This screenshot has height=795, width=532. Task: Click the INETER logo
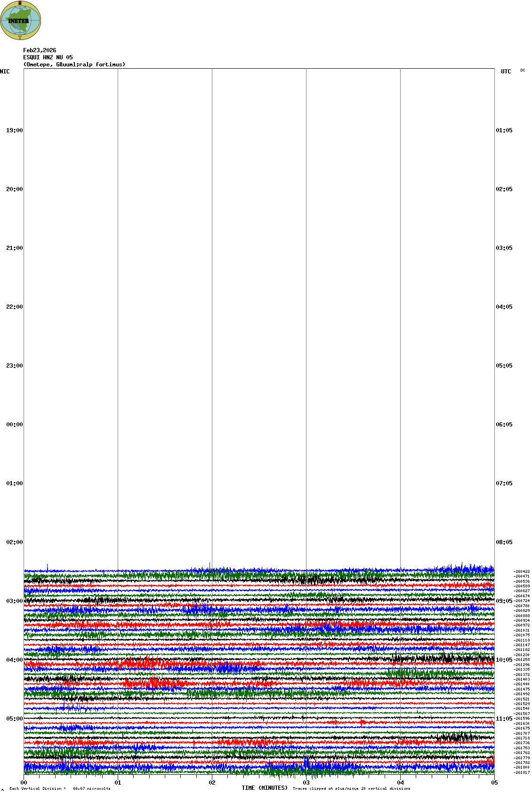click(x=21, y=21)
